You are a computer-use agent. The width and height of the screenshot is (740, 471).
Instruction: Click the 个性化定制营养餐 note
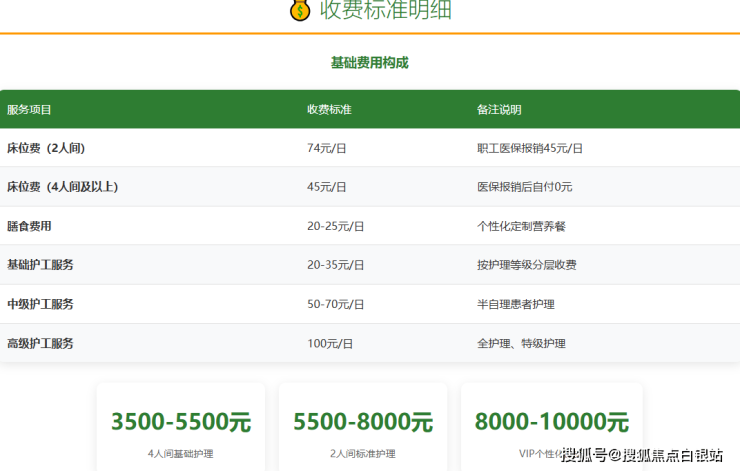coord(521,226)
